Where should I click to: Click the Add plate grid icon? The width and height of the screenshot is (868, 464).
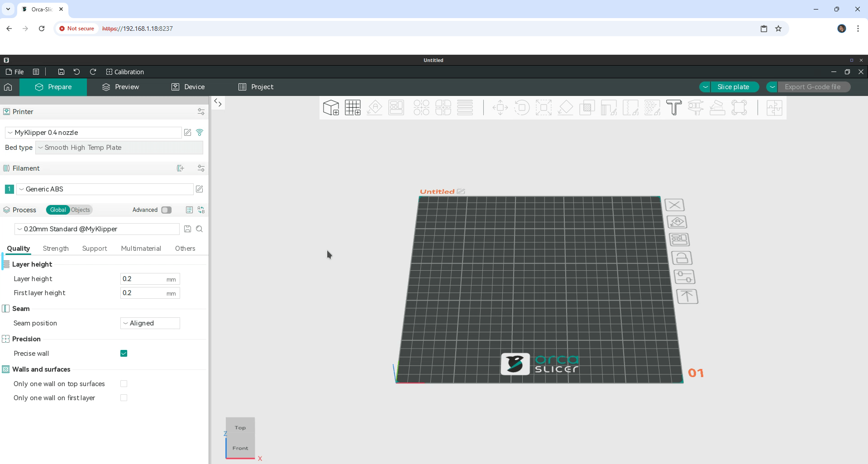pyautogui.click(x=353, y=108)
